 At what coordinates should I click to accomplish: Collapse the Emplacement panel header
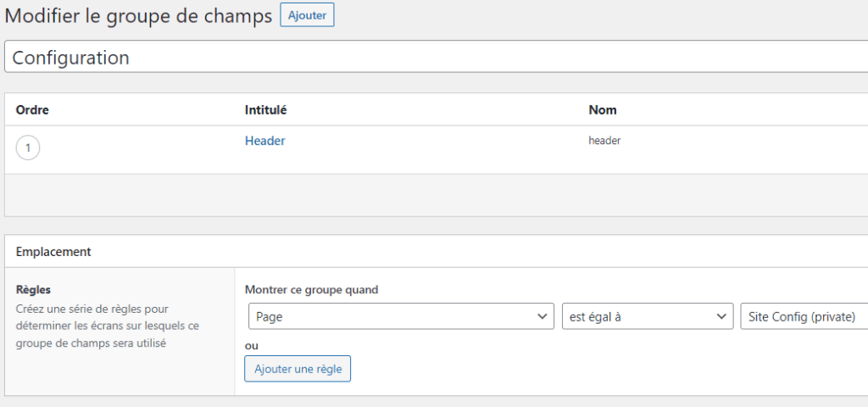pos(424,252)
